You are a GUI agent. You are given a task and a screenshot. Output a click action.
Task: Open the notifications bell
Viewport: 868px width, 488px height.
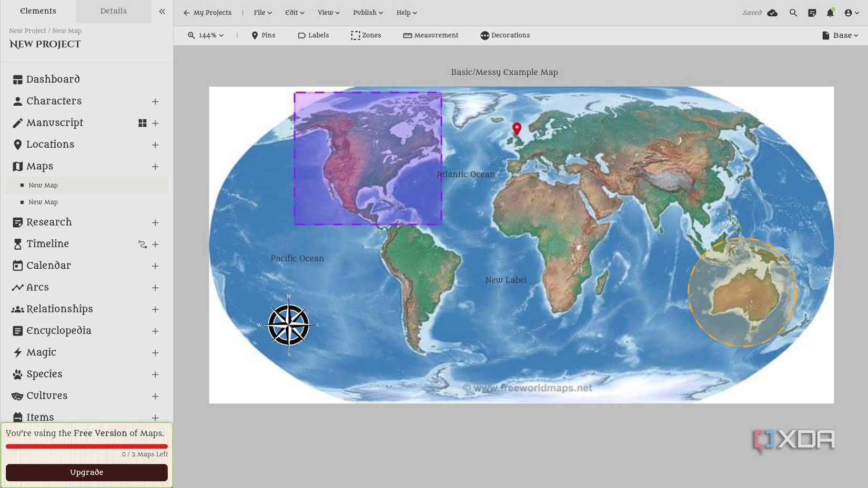pyautogui.click(x=830, y=13)
